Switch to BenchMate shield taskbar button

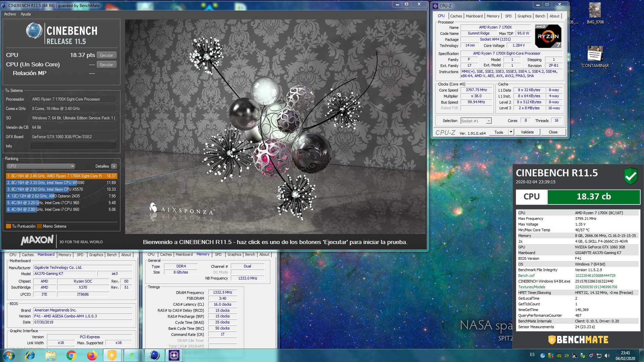tap(112, 355)
